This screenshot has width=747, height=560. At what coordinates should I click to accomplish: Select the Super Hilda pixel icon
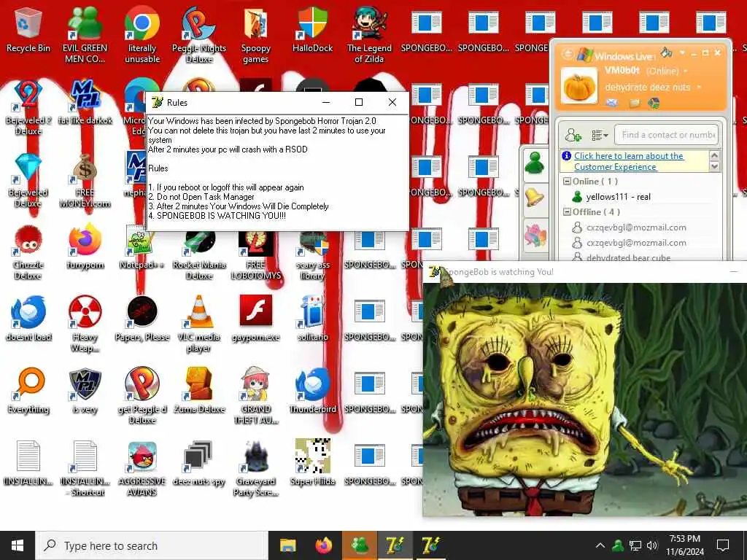click(x=312, y=463)
